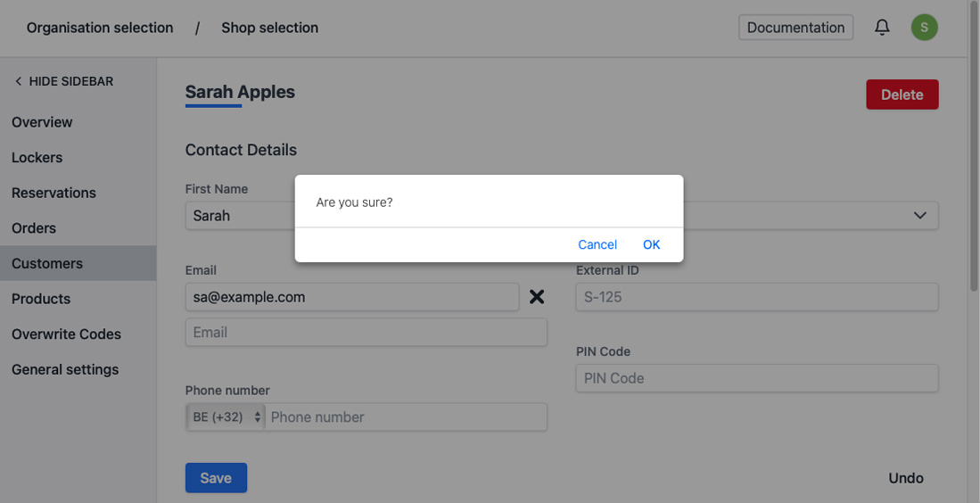Viewport: 980px width, 503px height.
Task: Open the Documentation button
Action: pos(795,28)
